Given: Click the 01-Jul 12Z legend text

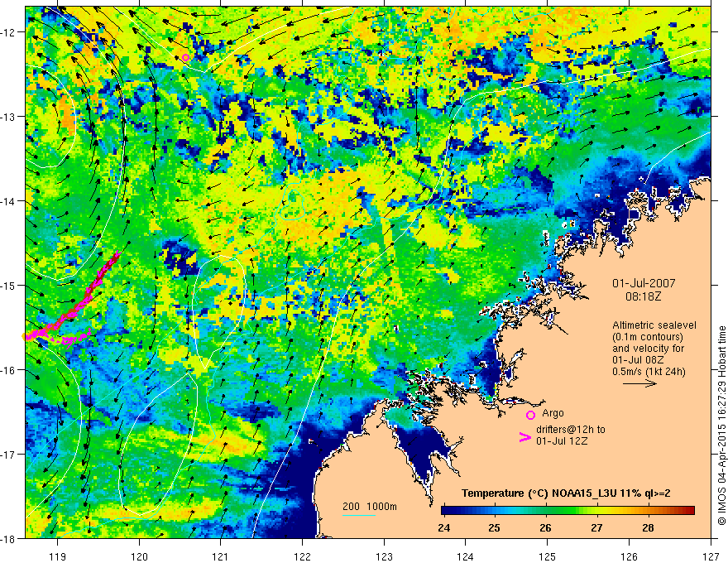Looking at the screenshot, I should [x=562, y=440].
